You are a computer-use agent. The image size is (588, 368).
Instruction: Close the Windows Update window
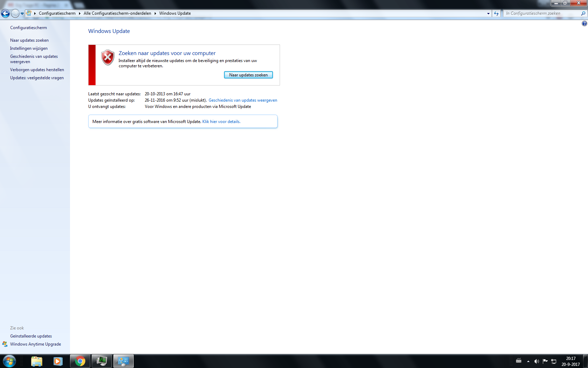[579, 3]
